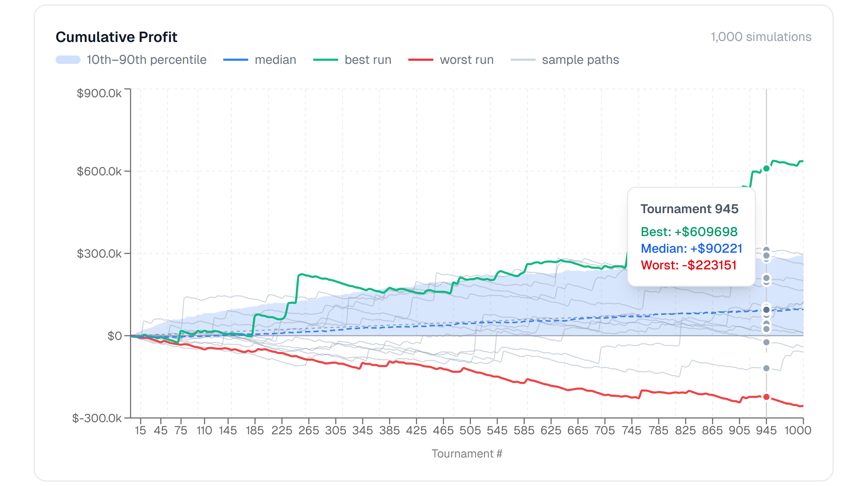
Task: Click the $0 y-axis label
Action: coord(115,336)
